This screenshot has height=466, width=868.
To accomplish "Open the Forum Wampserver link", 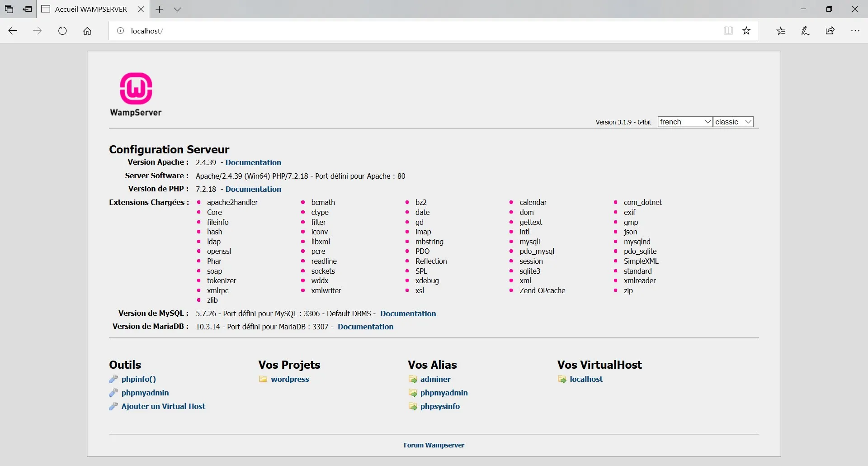I will 434,445.
